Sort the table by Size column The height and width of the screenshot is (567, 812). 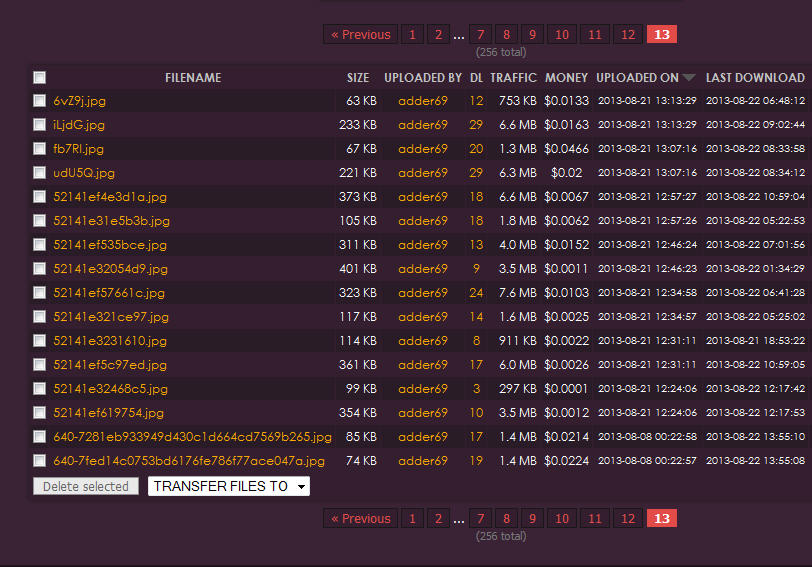click(x=358, y=78)
